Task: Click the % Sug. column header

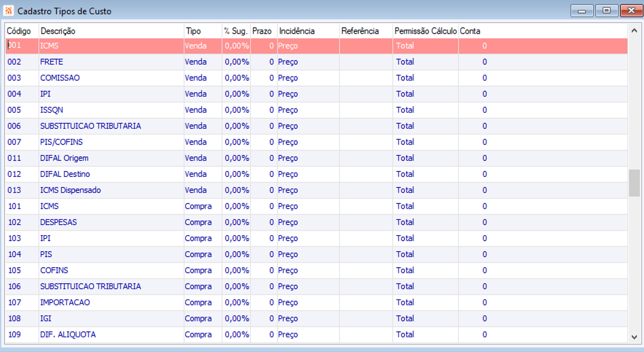Action: pos(236,31)
